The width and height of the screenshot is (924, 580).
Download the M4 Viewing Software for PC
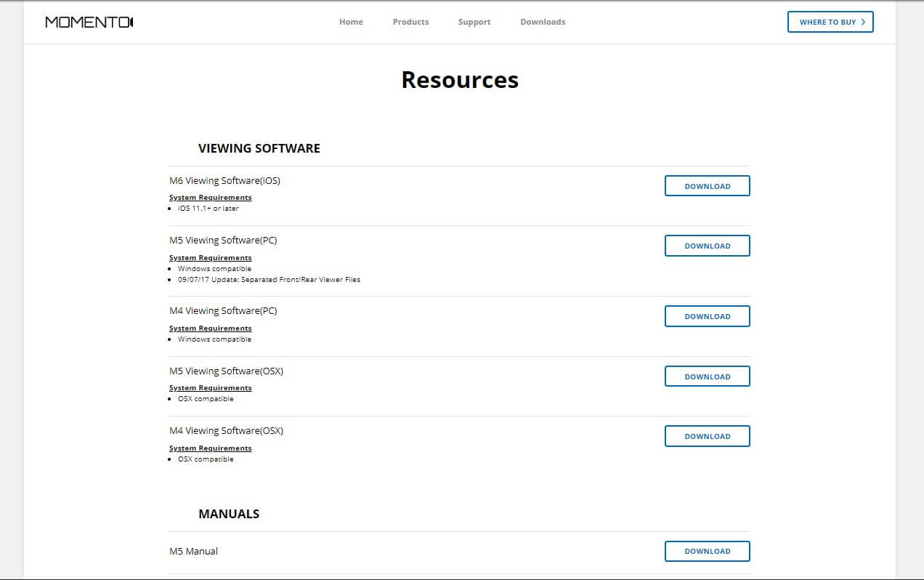707,316
